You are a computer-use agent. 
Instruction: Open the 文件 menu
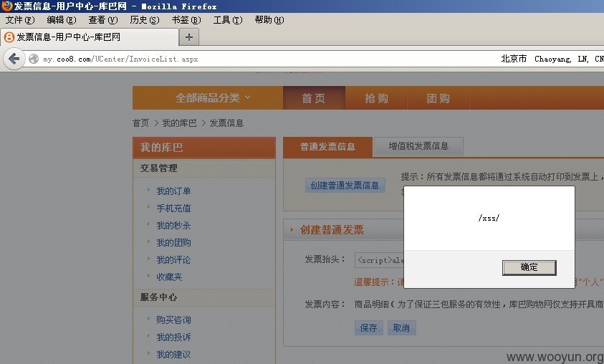click(x=19, y=20)
